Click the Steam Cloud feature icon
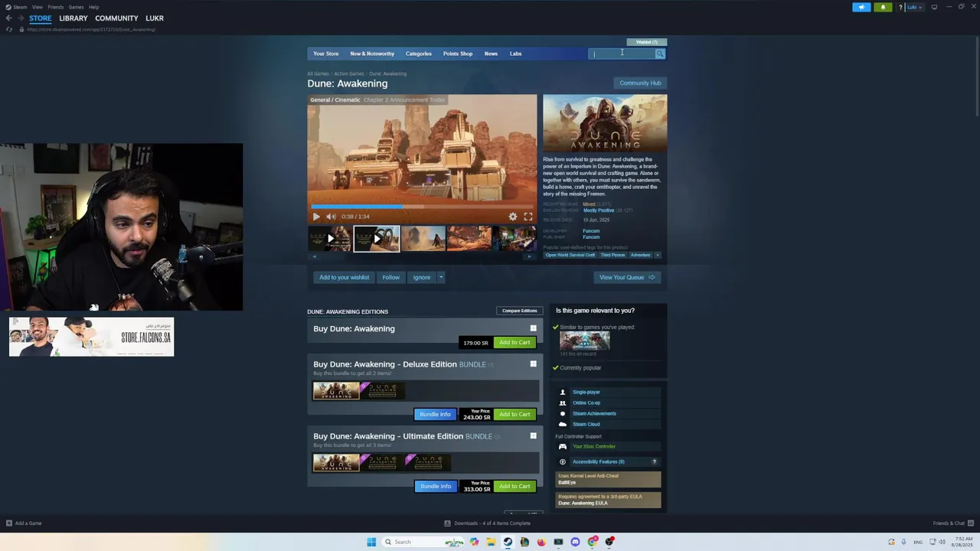 (x=563, y=424)
